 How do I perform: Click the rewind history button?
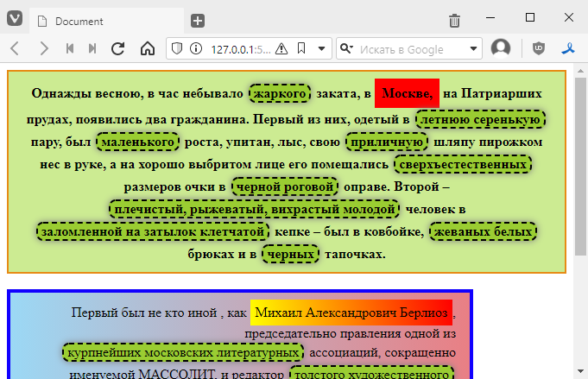[70, 48]
